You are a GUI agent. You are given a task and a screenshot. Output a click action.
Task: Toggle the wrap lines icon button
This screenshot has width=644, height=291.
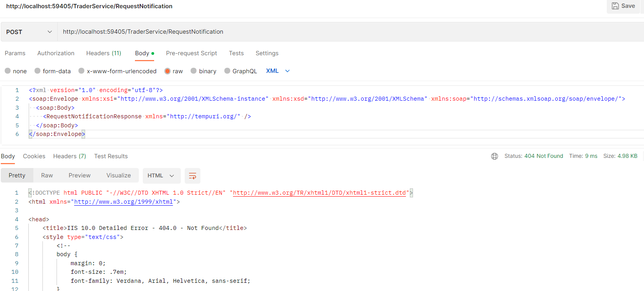click(x=193, y=176)
